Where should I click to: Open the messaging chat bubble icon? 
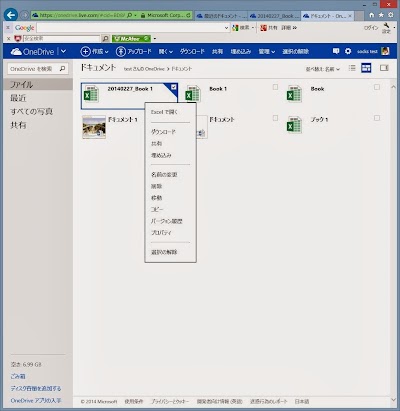336,51
